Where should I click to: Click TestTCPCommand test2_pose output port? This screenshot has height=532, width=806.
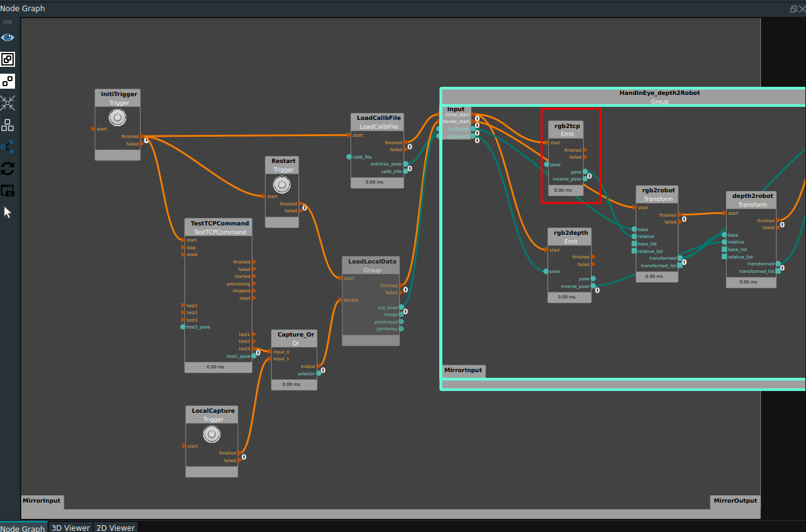coord(254,356)
